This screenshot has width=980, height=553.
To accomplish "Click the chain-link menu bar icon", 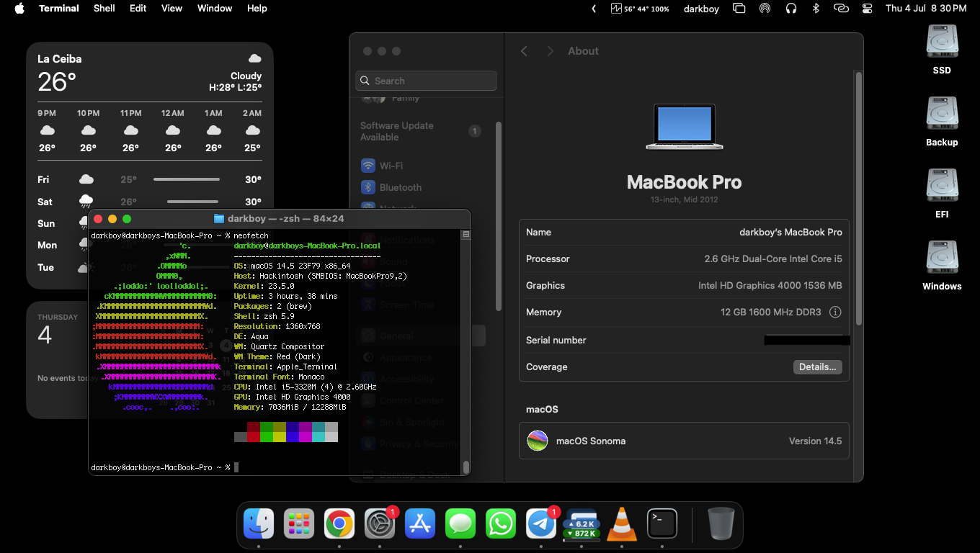I will (x=841, y=9).
